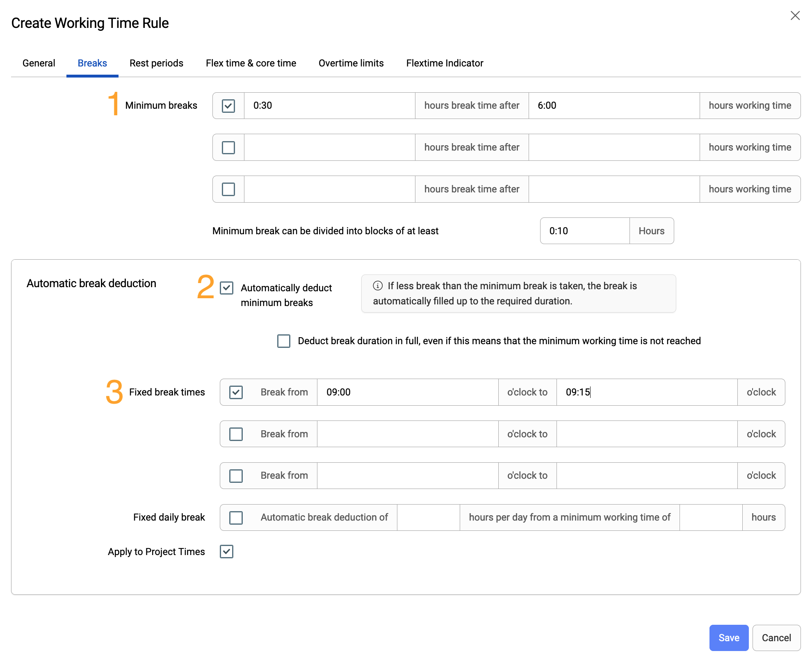Image resolution: width=812 pixels, height=658 pixels.
Task: Click the Fixed daily break label
Action: click(169, 517)
